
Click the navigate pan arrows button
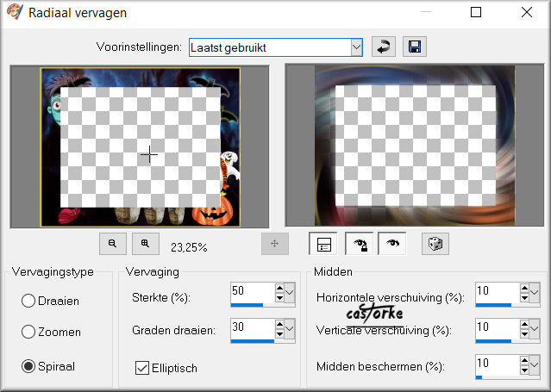(x=275, y=244)
